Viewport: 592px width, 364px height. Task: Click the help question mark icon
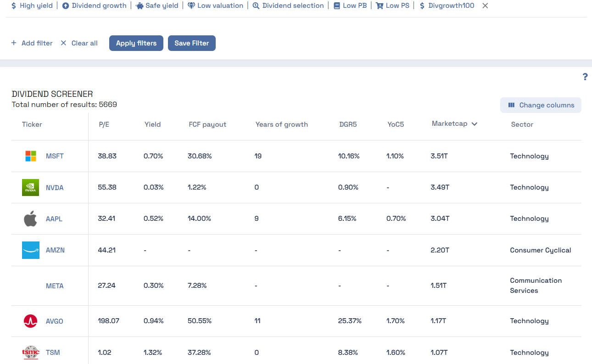(x=585, y=77)
